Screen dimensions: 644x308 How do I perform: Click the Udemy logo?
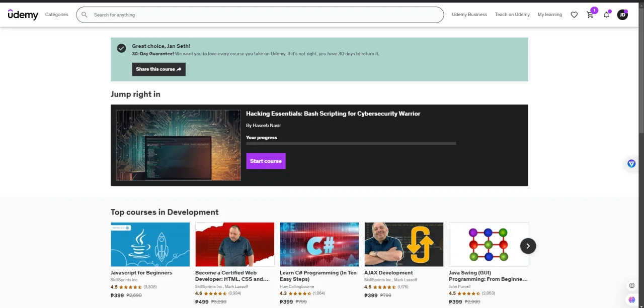[23, 15]
